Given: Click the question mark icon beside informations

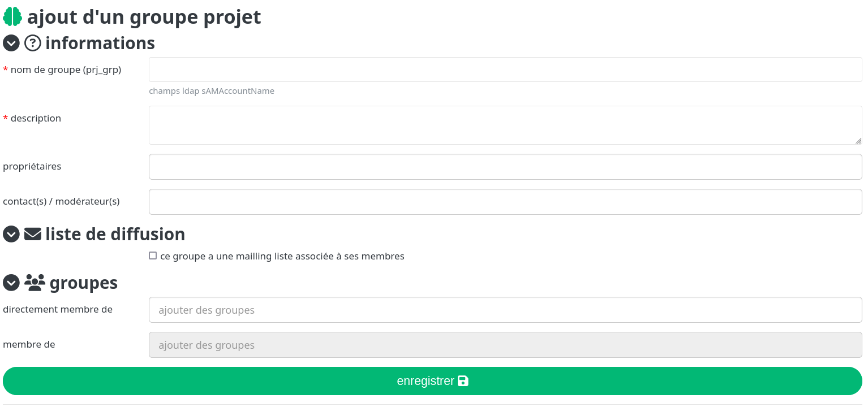Looking at the screenshot, I should click(33, 43).
